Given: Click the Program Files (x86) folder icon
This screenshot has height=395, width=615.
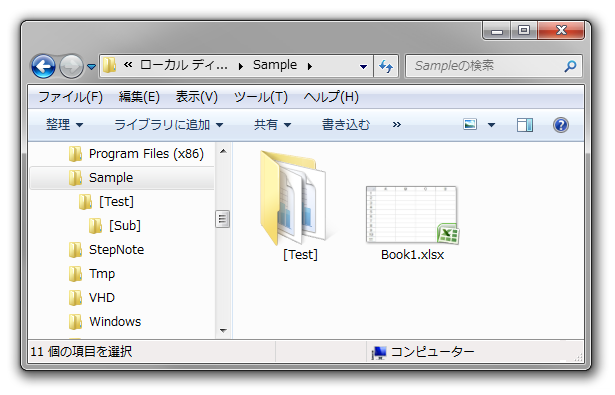Looking at the screenshot, I should point(75,154).
